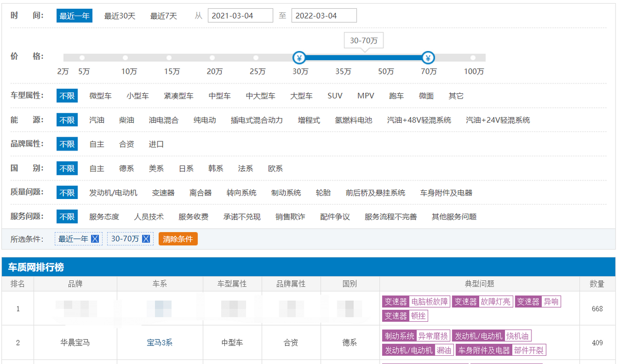Click the left yen price slider handle at 30万
This screenshot has width=619, height=364.
point(299,57)
